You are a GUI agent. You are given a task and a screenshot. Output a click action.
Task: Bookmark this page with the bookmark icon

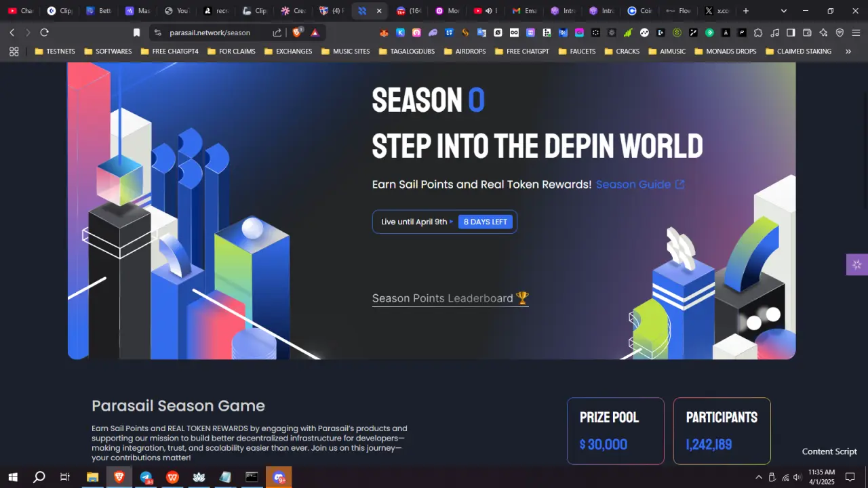136,33
